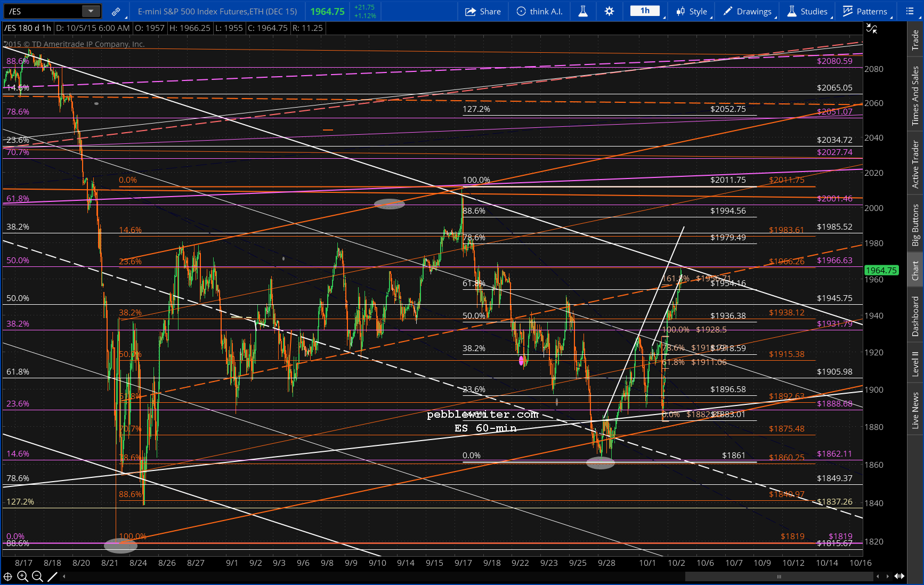Expand the Style menu
924x585 pixels.
coord(692,11)
